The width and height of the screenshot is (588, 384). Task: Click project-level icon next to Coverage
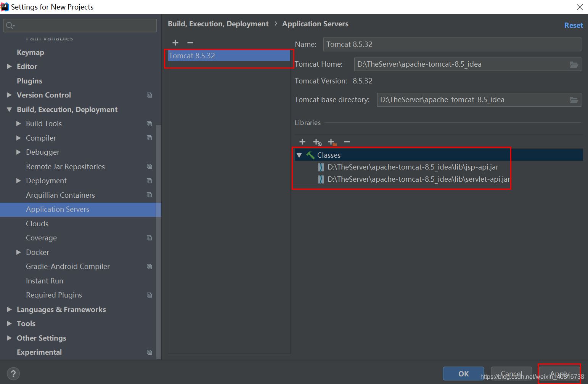point(149,238)
